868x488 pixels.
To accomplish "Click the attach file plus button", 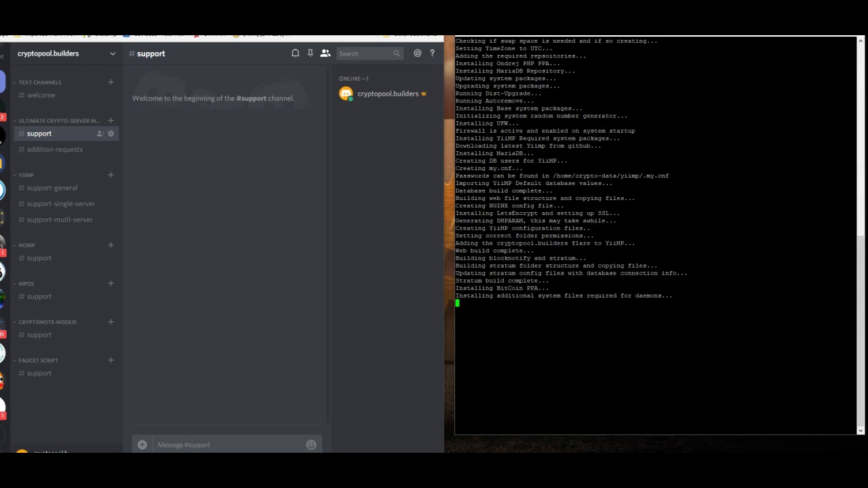I will 142,445.
